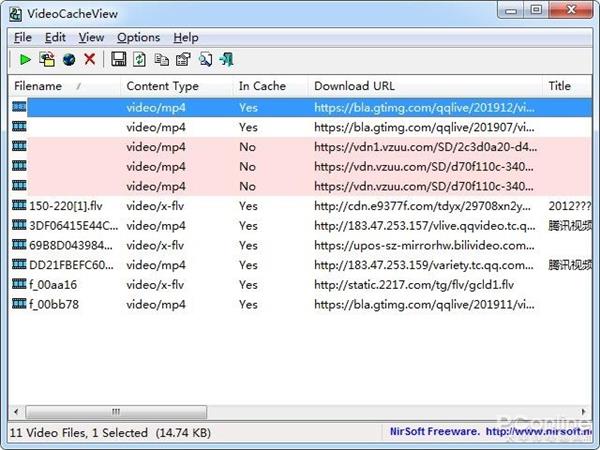Click the Exit door toolbar icon
The height and width of the screenshot is (450, 600).
(x=227, y=60)
